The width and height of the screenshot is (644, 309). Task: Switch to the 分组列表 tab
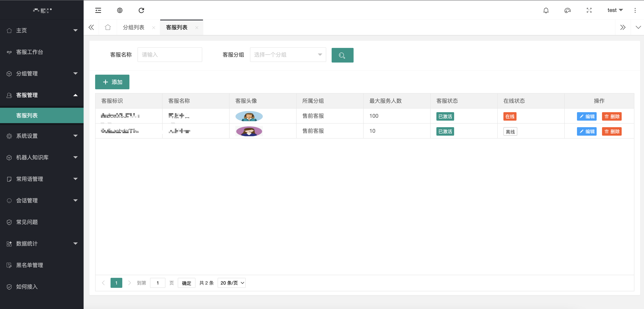pyautogui.click(x=133, y=27)
